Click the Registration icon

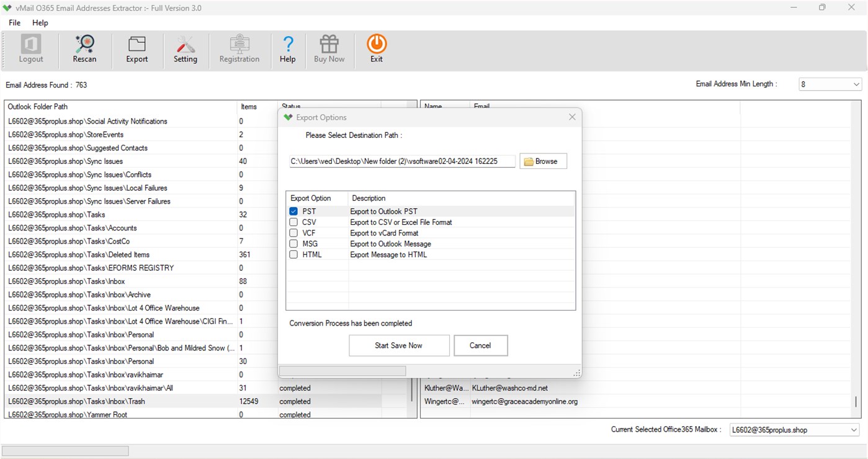(239, 49)
